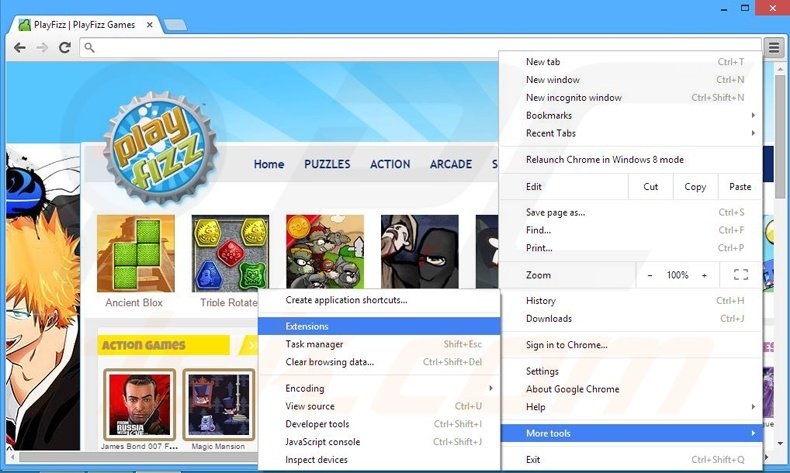Select Print... from the menu
The image size is (790, 473).
(x=631, y=248)
